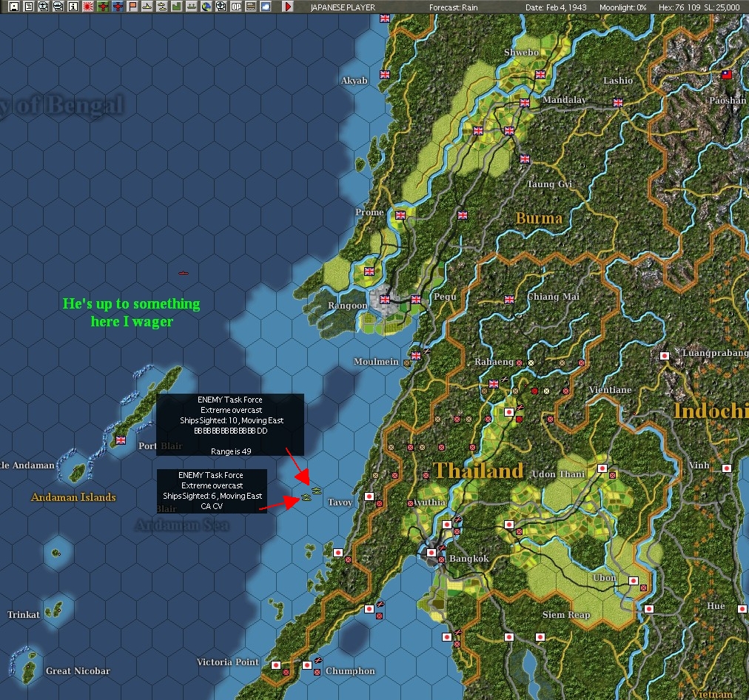The width and height of the screenshot is (749, 700).
Task: Click the 'Great Nicobar' island label
Action: click(x=78, y=671)
